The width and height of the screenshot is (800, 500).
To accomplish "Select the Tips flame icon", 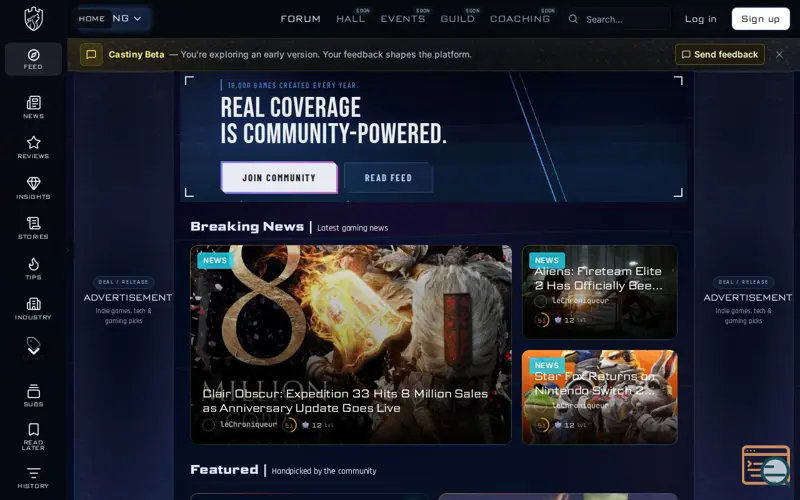I will 33,268.
